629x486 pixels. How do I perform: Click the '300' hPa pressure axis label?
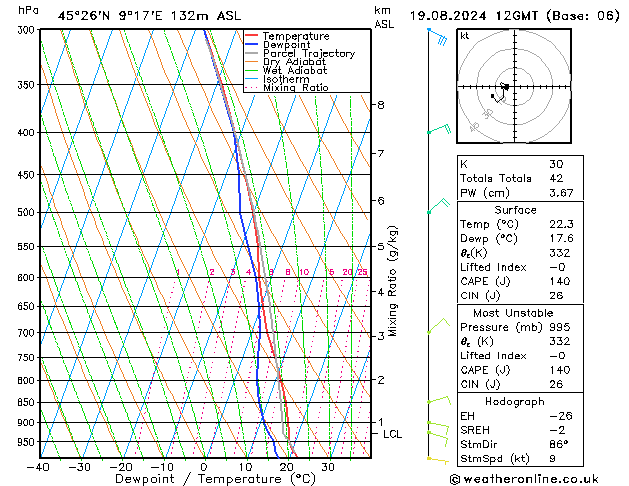(28, 30)
